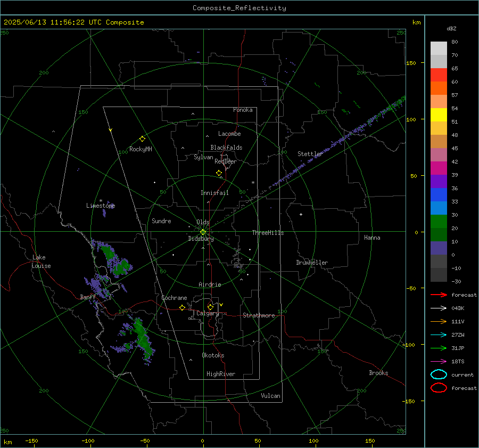Click the Composite_Reflectivity title
479x448 pixels.
pyautogui.click(x=240, y=8)
